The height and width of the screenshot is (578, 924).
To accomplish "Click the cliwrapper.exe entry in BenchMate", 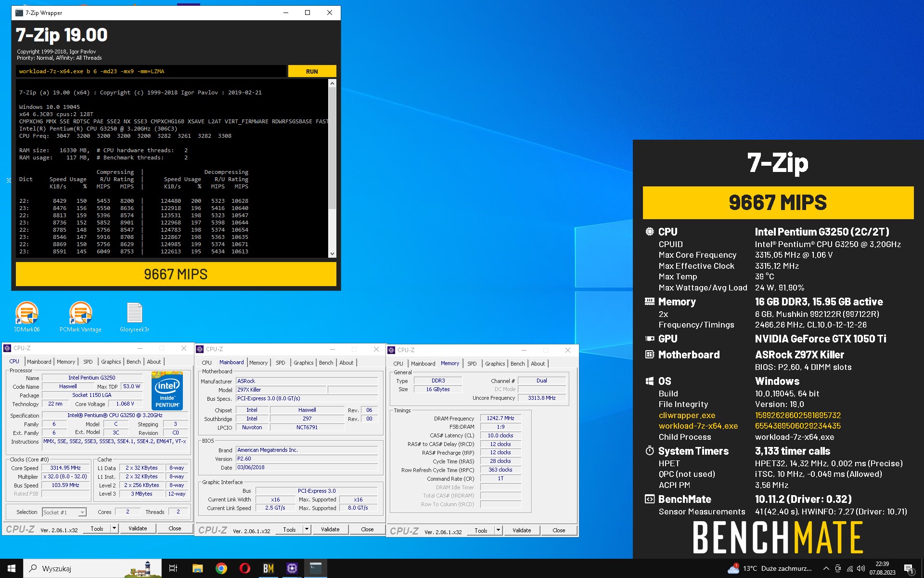I will point(687,415).
